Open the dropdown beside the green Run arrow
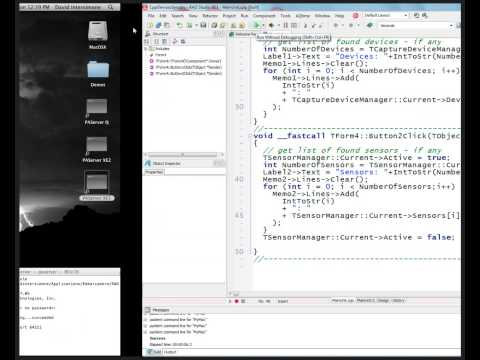Viewport: 480px width, 360px height. pos(263,26)
